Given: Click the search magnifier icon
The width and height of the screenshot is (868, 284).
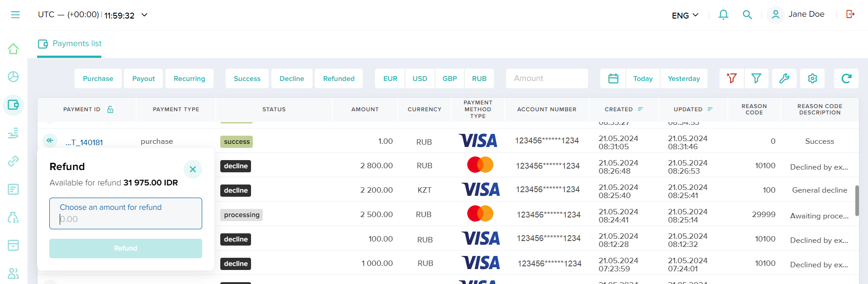Looking at the screenshot, I should coord(747,15).
